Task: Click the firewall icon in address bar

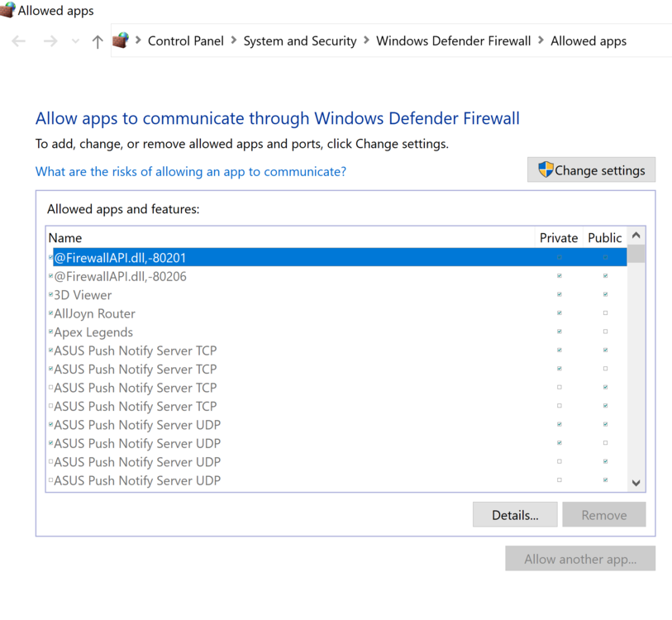Action: point(121,41)
